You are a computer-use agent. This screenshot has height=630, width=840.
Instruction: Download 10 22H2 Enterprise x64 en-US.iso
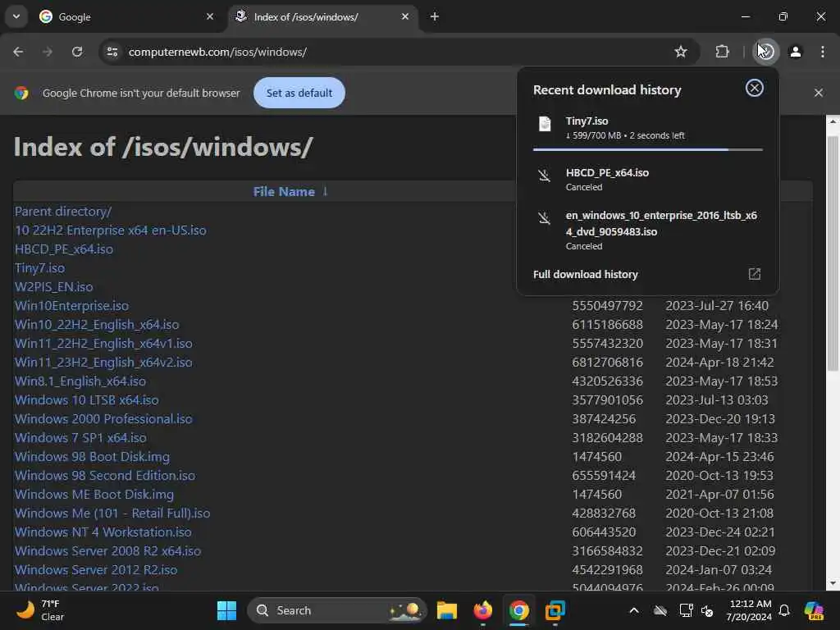[x=111, y=231]
